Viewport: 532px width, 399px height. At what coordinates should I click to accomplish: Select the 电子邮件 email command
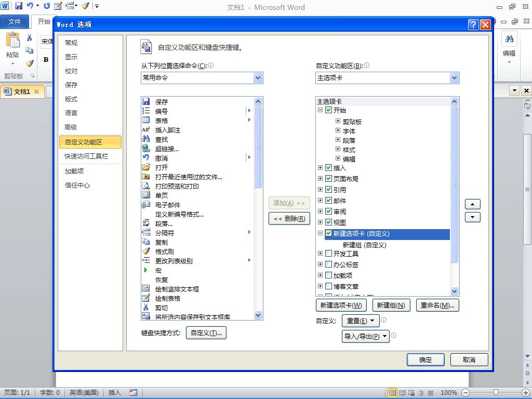click(197, 205)
